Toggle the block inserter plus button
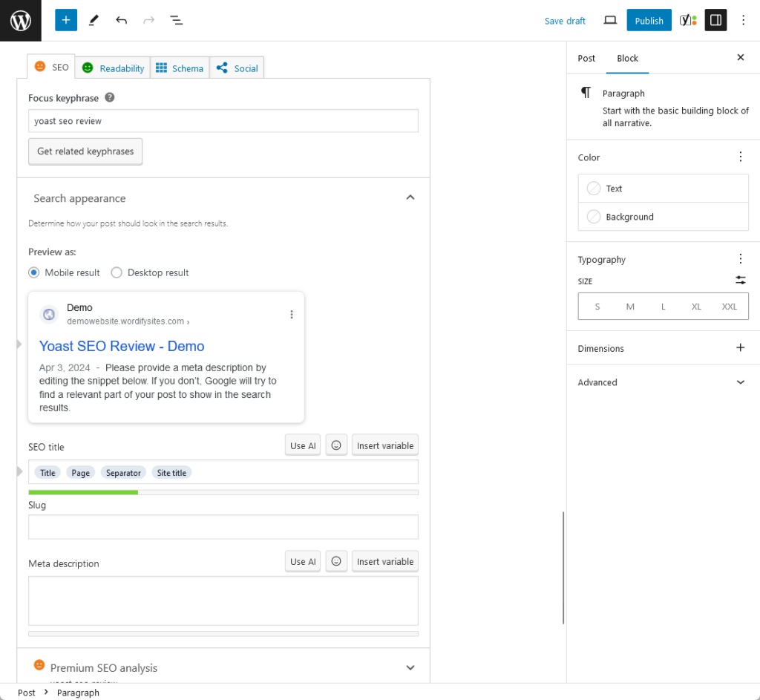 (x=66, y=20)
